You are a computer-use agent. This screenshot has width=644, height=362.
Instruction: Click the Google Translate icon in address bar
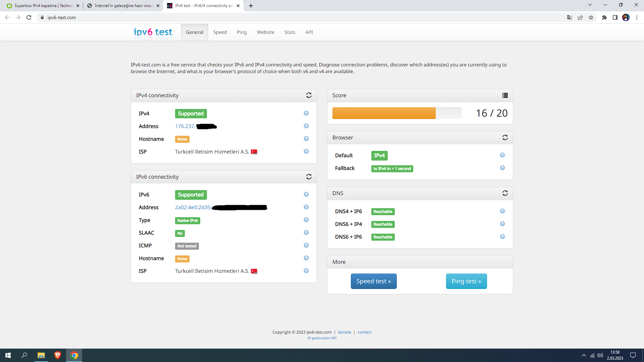569,17
